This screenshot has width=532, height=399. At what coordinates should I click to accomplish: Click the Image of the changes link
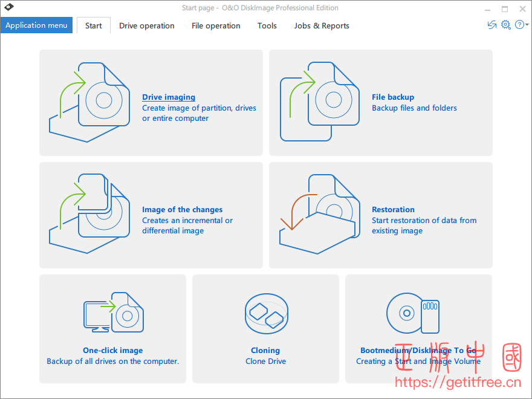182,209
